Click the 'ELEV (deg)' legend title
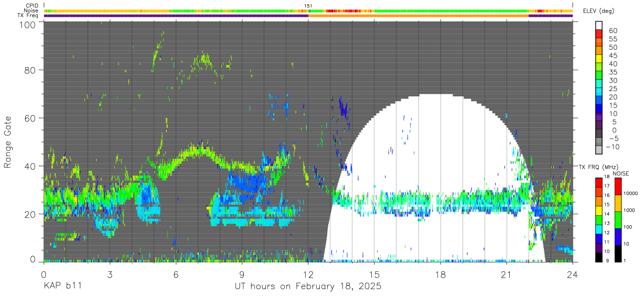 click(x=600, y=10)
